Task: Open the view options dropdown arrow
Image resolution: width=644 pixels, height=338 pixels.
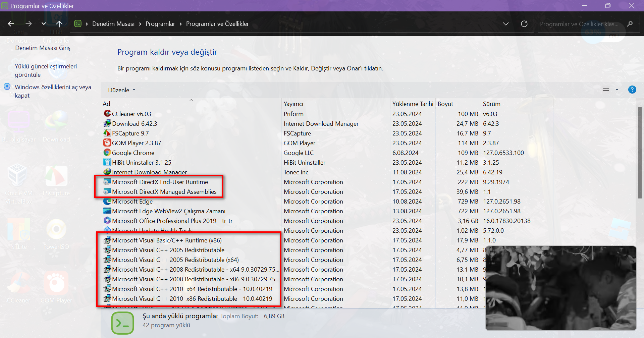Action: pos(617,90)
